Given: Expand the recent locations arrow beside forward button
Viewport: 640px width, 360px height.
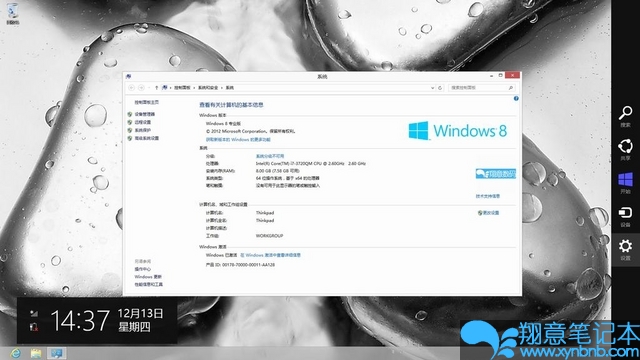Looking at the screenshot, I should pos(149,88).
